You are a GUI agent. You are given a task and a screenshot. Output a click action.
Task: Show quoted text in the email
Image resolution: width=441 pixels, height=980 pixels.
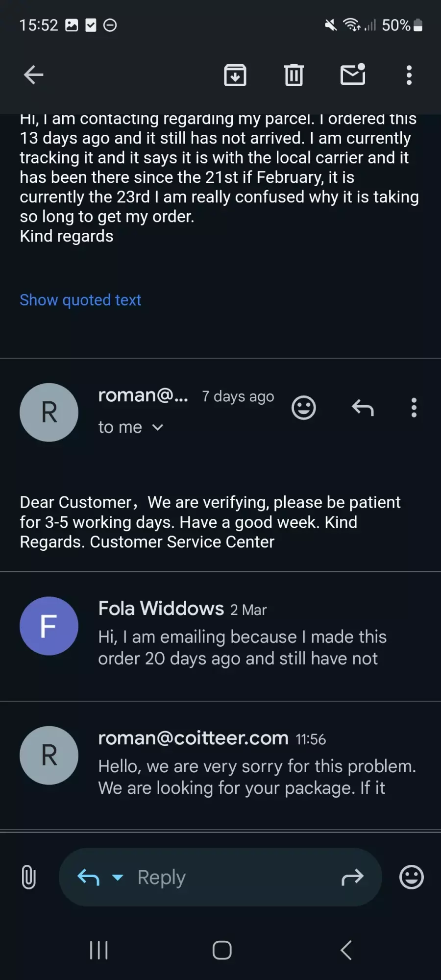coord(80,300)
